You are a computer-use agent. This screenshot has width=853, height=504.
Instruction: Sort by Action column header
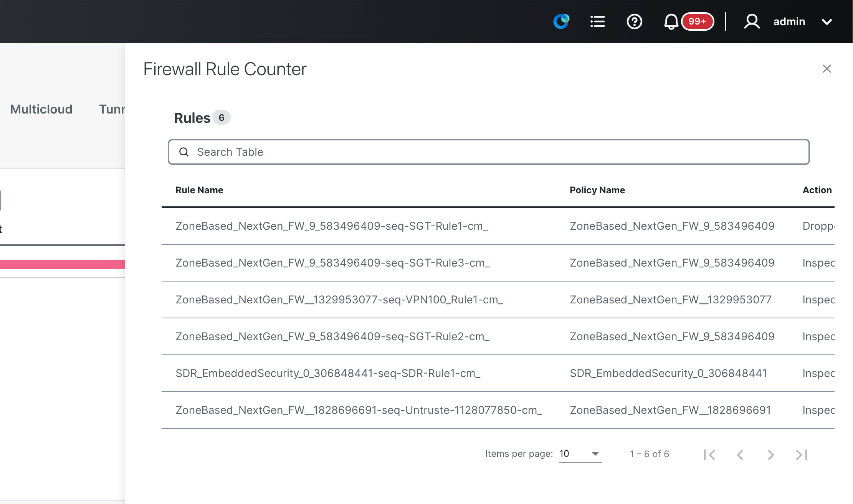tap(817, 190)
